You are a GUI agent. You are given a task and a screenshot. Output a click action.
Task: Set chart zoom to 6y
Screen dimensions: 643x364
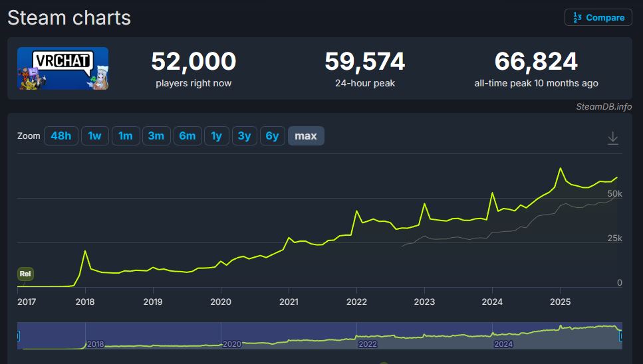point(272,136)
